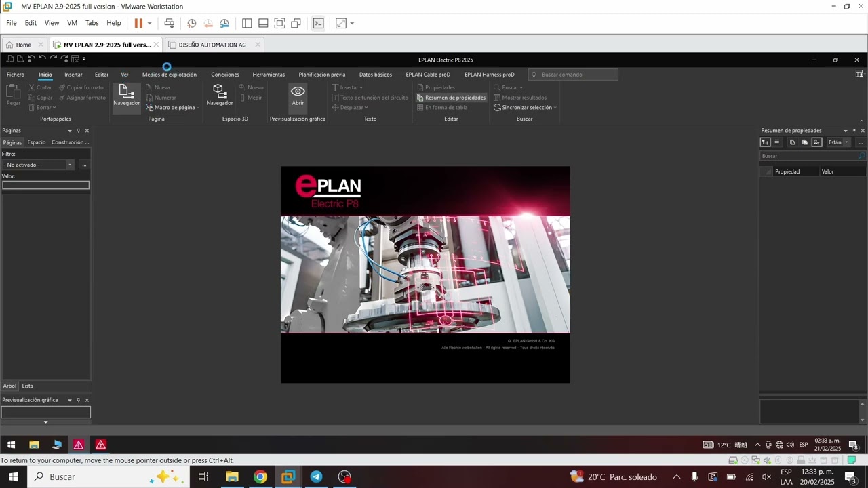Open Telegram from the host taskbar
868x488 pixels.
316,477
